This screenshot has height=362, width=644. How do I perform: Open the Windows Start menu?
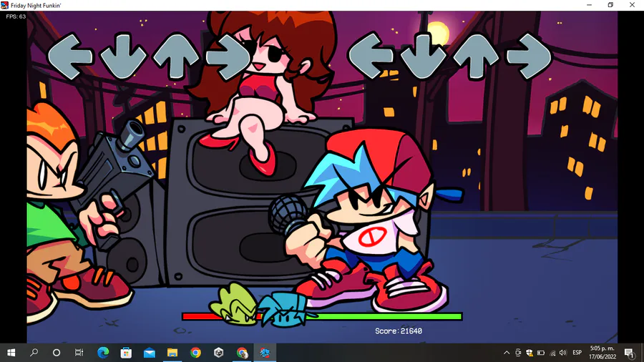point(11,353)
